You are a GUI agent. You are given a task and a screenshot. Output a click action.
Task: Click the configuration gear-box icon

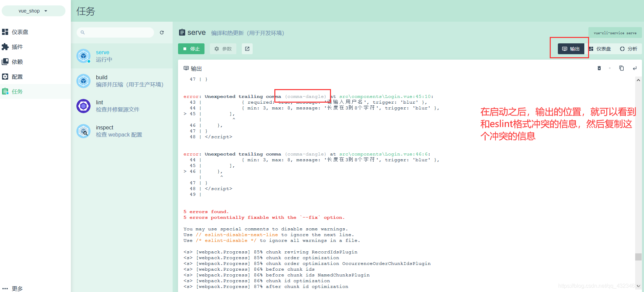tap(5, 77)
